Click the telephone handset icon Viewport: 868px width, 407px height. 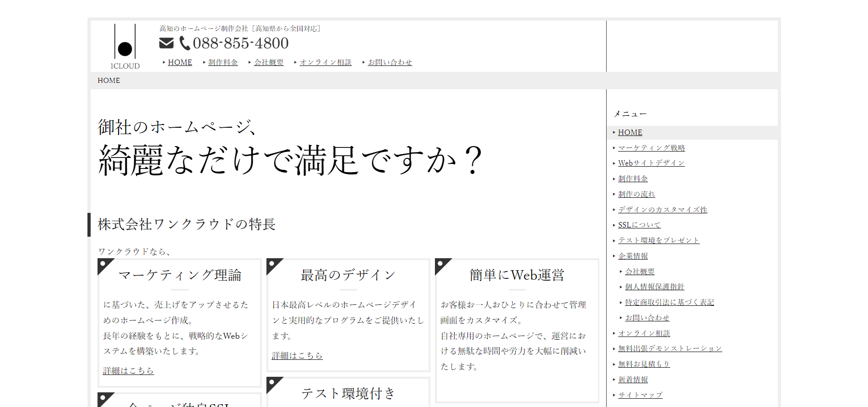click(184, 43)
